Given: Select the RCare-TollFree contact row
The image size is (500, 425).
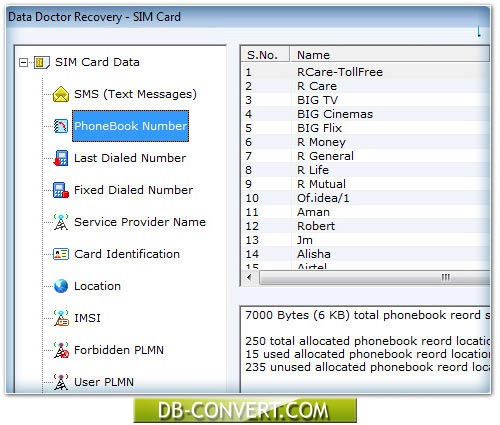Looking at the screenshot, I should [x=365, y=72].
